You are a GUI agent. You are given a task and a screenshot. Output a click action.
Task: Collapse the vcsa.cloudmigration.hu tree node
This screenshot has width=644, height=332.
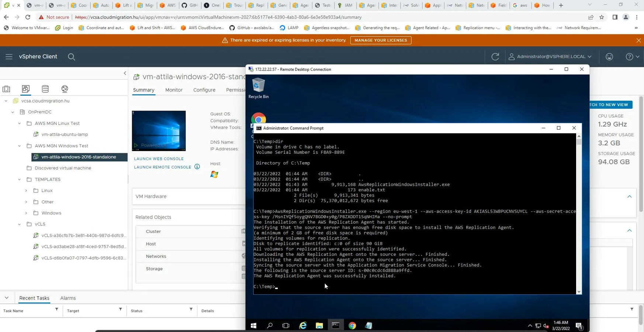tap(6, 101)
